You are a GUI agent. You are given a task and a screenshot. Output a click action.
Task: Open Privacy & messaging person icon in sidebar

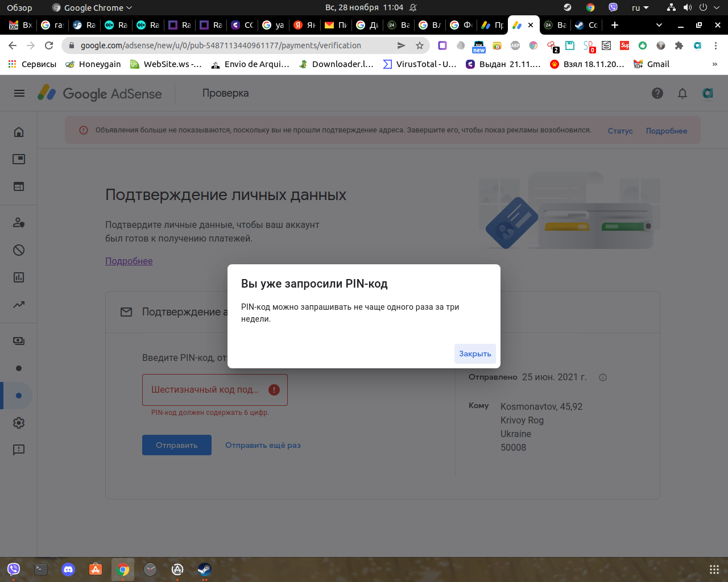pyautogui.click(x=19, y=222)
